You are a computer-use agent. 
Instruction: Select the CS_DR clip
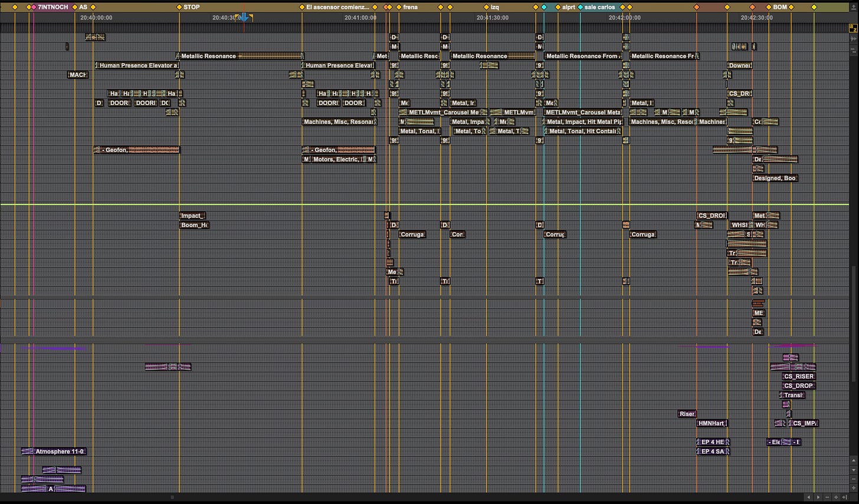pyautogui.click(x=739, y=94)
